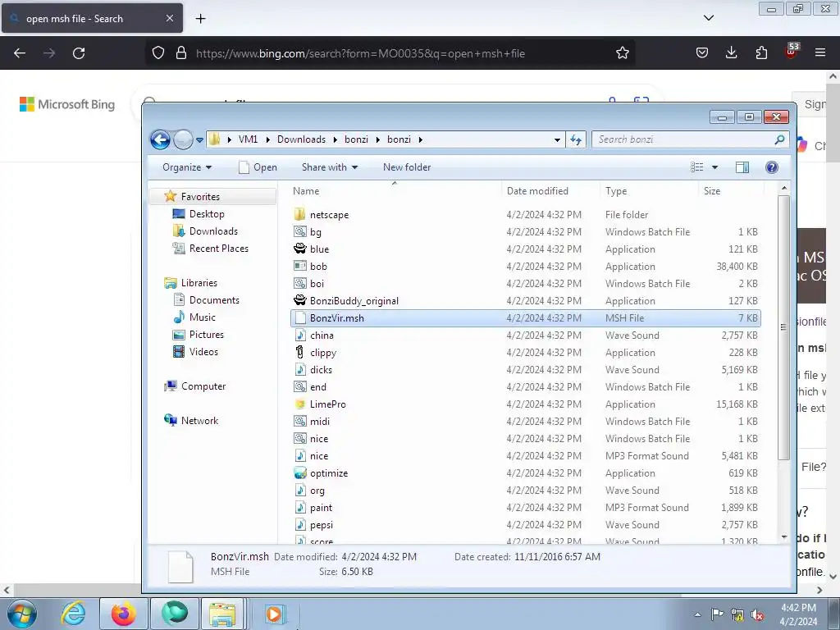Open the Music library
Image resolution: width=840 pixels, height=630 pixels.
coord(202,317)
